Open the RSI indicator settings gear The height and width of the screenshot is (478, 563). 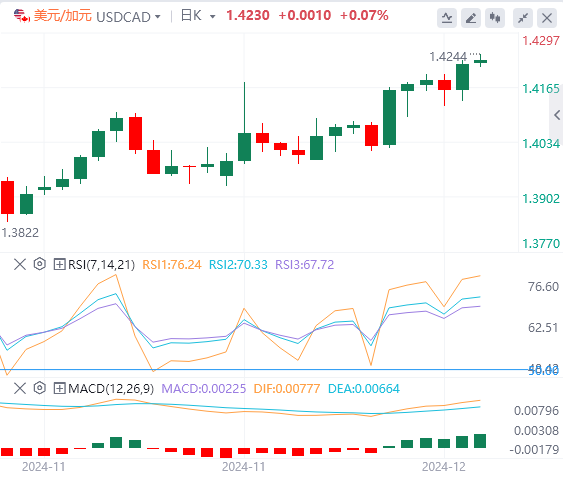click(39, 264)
